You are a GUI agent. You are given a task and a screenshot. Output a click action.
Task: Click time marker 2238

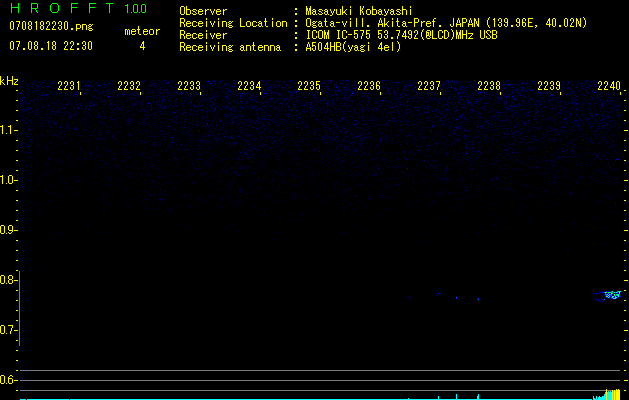tap(489, 86)
